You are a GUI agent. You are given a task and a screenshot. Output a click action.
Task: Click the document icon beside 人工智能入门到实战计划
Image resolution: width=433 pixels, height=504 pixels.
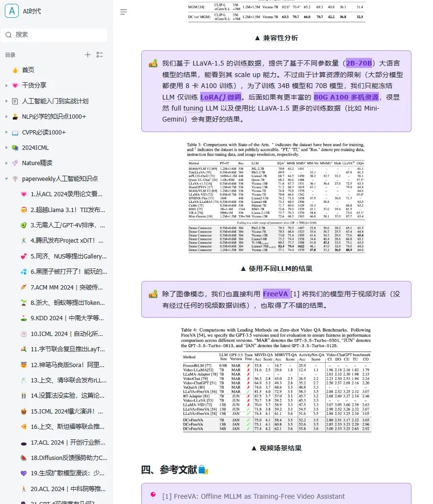point(15,101)
